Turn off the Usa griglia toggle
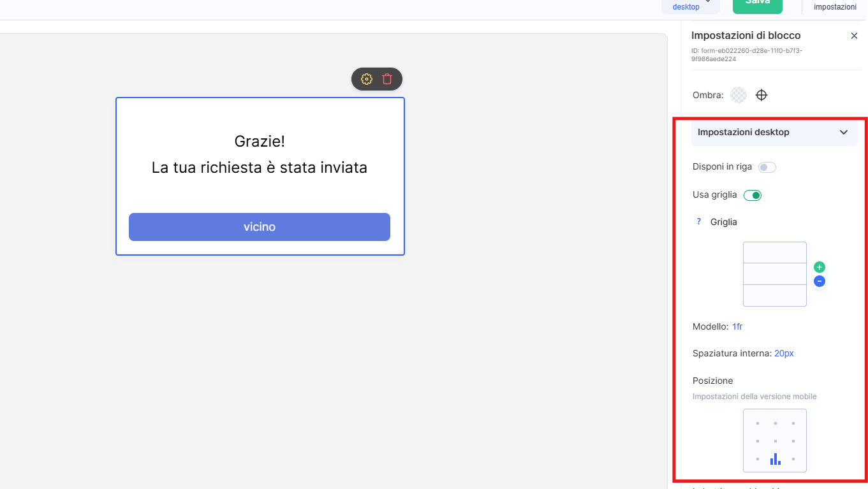Viewport: 868px width, 489px height. [753, 195]
